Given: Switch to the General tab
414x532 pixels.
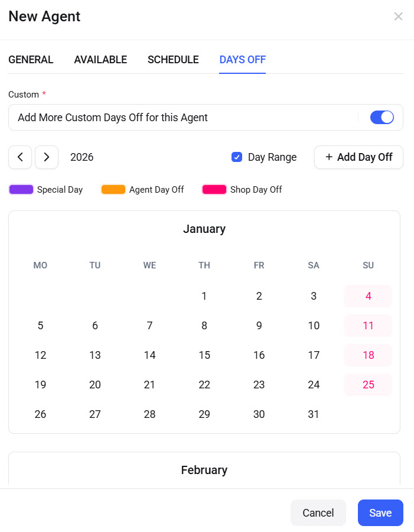Looking at the screenshot, I should [x=31, y=60].
